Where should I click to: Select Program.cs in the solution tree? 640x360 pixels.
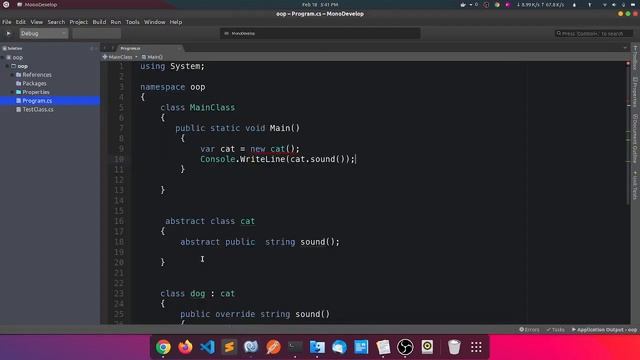tap(50, 100)
